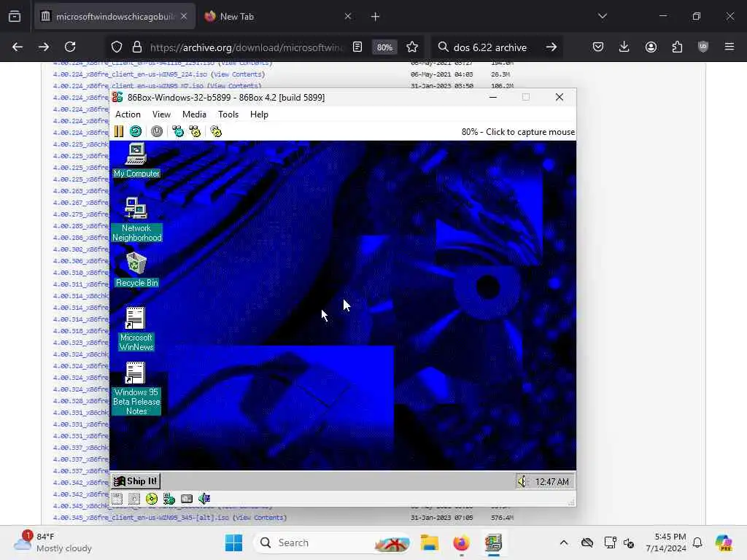
Task: Click the archive.org URL address field
Action: [x=246, y=47]
